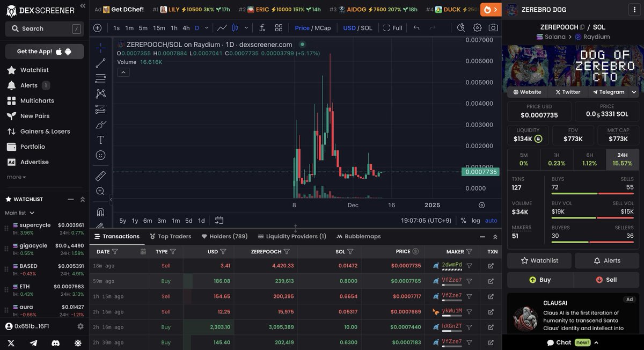Open Gainers & Losers page

tap(45, 131)
